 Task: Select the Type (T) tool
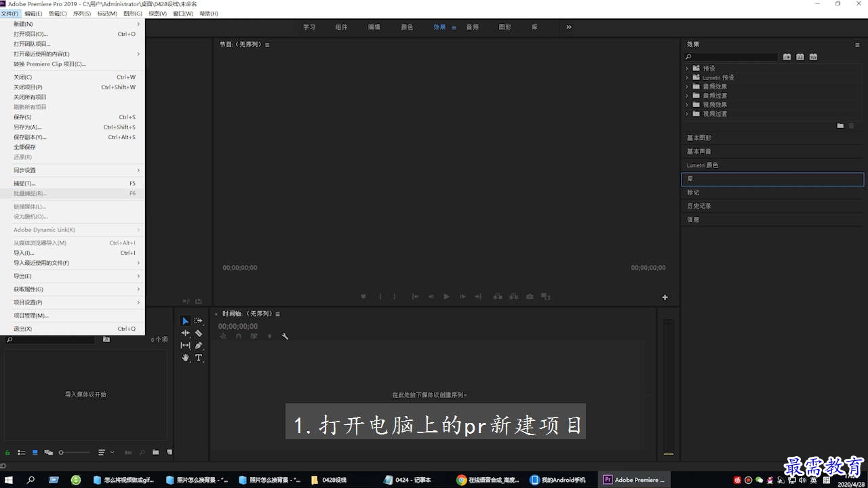199,358
